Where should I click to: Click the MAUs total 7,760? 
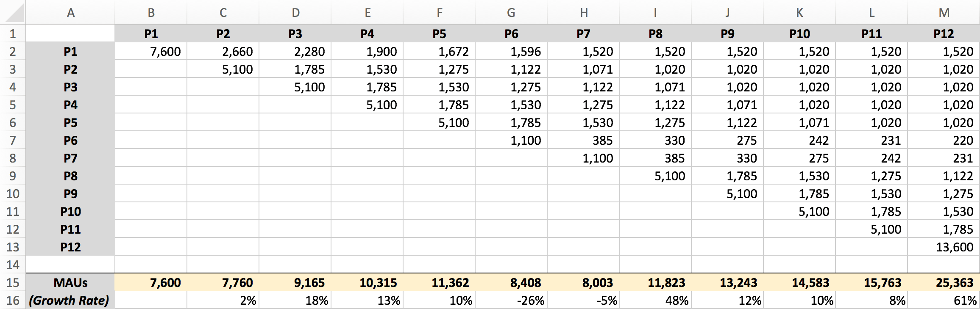(223, 282)
